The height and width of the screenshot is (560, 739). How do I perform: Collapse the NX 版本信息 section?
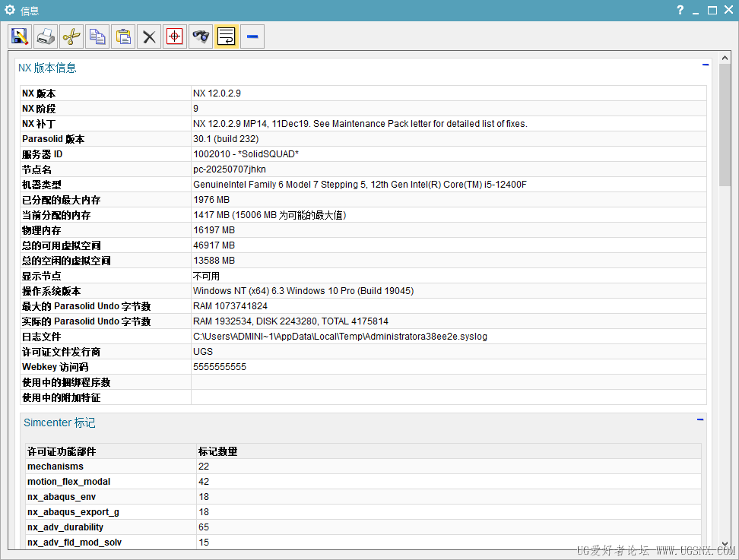tap(705, 65)
